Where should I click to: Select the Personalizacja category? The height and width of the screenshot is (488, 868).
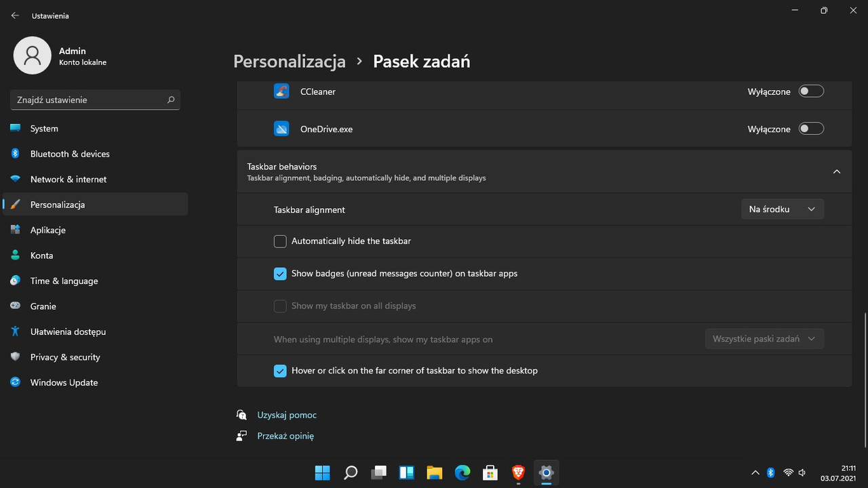tap(95, 205)
